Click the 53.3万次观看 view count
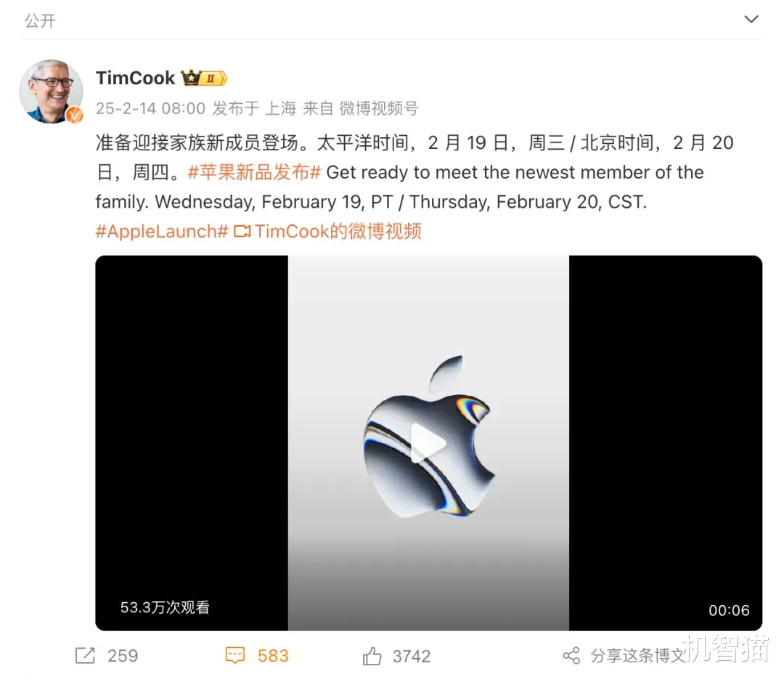Viewport: 784px width, 682px height. click(x=165, y=607)
